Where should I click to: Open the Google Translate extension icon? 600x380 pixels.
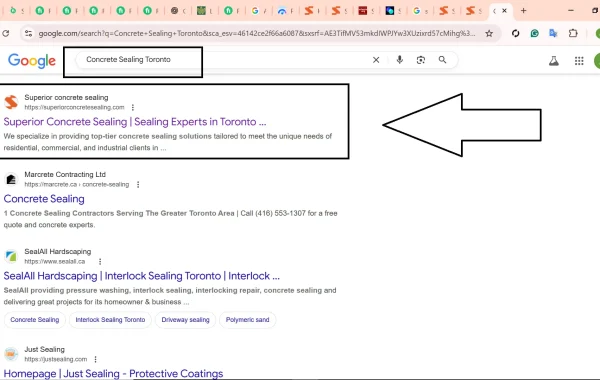[553, 34]
